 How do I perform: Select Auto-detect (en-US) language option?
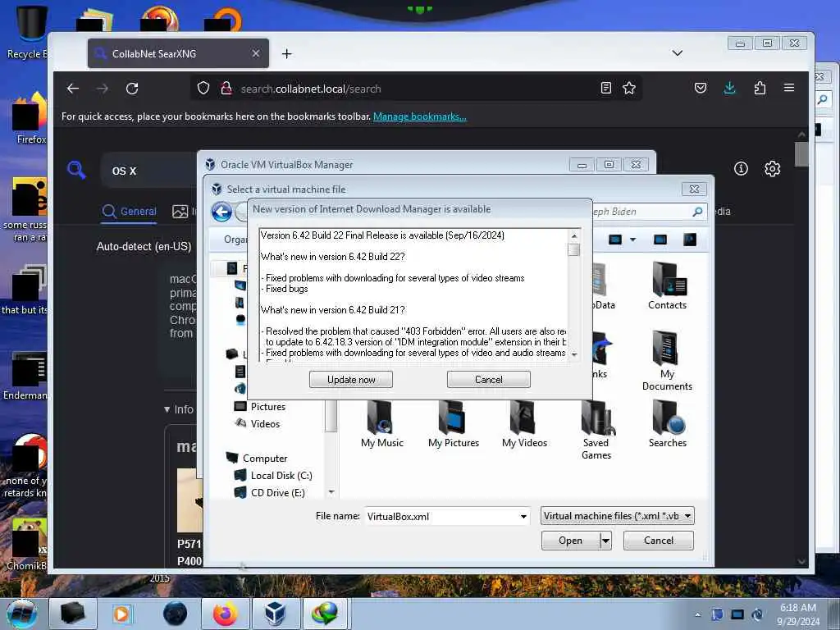tap(144, 246)
